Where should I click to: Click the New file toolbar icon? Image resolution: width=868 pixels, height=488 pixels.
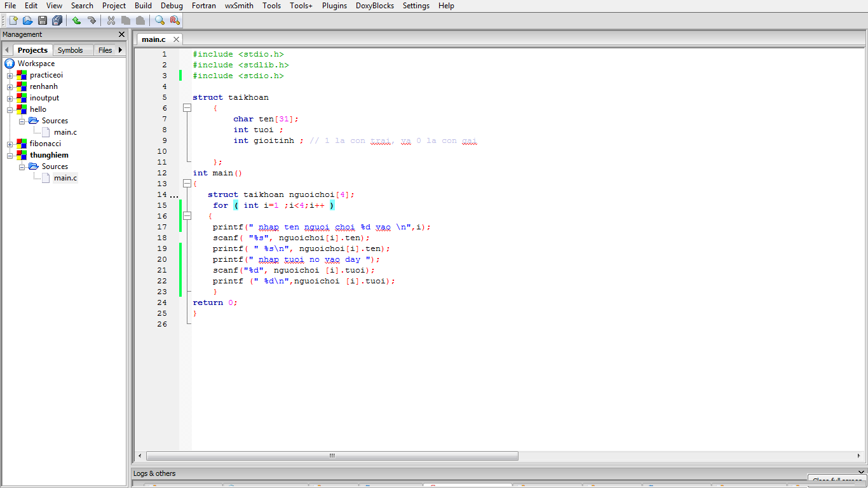[13, 20]
